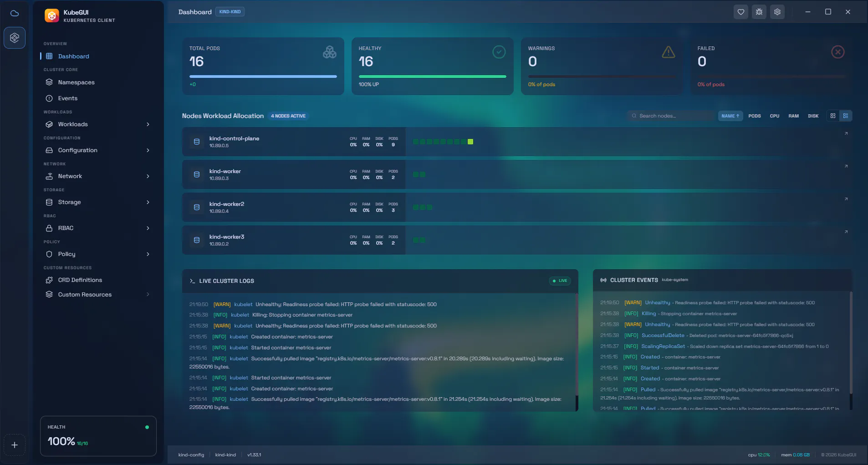Viewport: 868px width, 465px height.
Task: Click the cpu 12.0% status
Action: tap(759, 455)
